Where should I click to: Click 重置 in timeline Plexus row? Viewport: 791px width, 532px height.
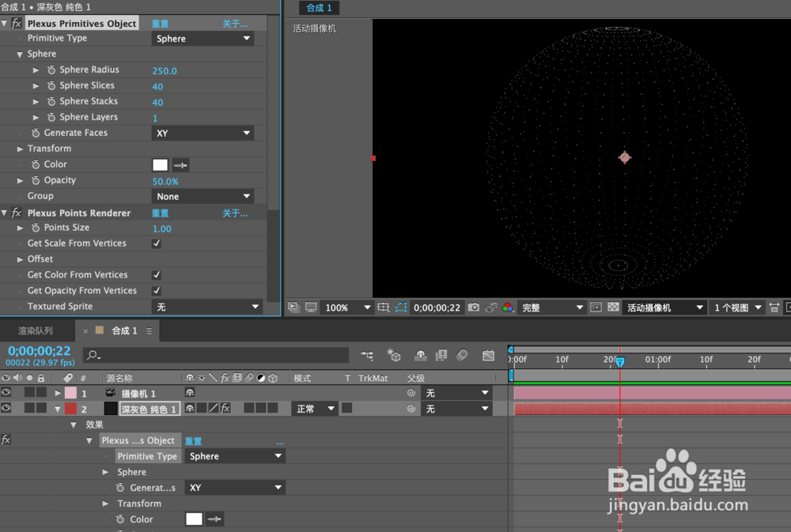[193, 441]
